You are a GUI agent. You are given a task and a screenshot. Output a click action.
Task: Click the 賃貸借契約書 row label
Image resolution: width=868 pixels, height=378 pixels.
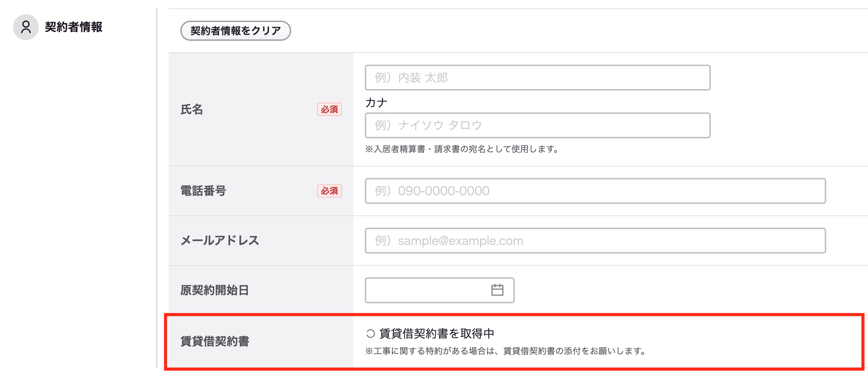pos(215,341)
